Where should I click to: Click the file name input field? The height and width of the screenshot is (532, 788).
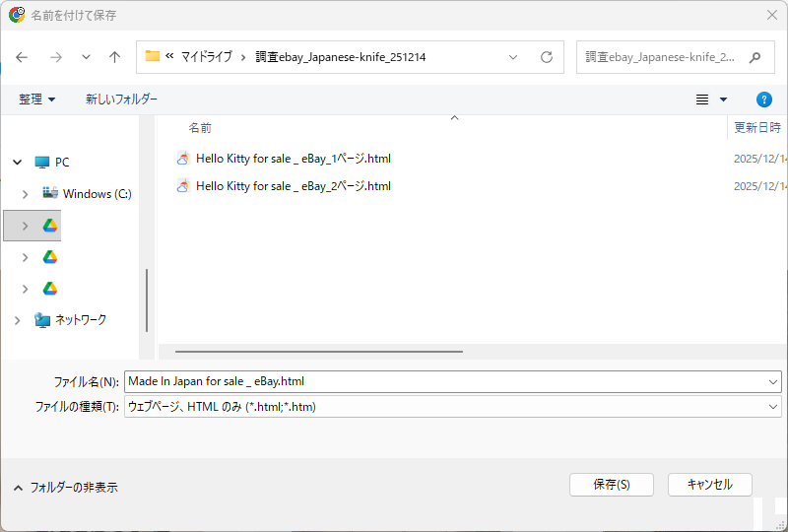[x=443, y=381]
